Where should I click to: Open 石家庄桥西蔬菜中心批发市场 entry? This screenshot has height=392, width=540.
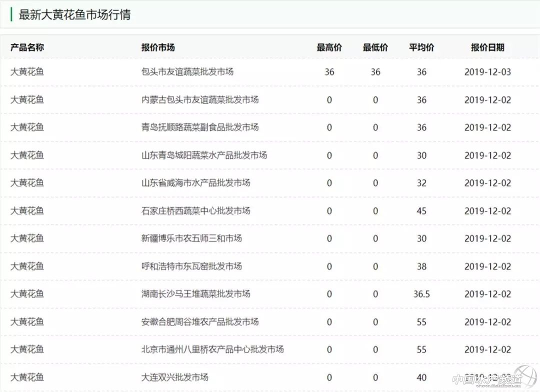tap(195, 210)
